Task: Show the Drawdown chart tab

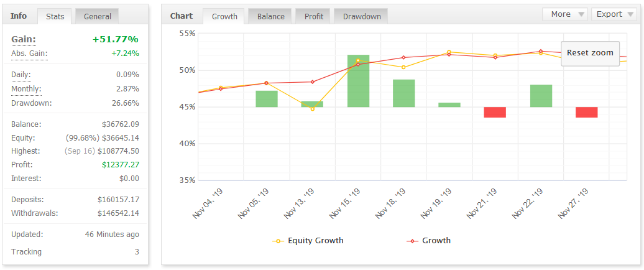Action: (362, 16)
